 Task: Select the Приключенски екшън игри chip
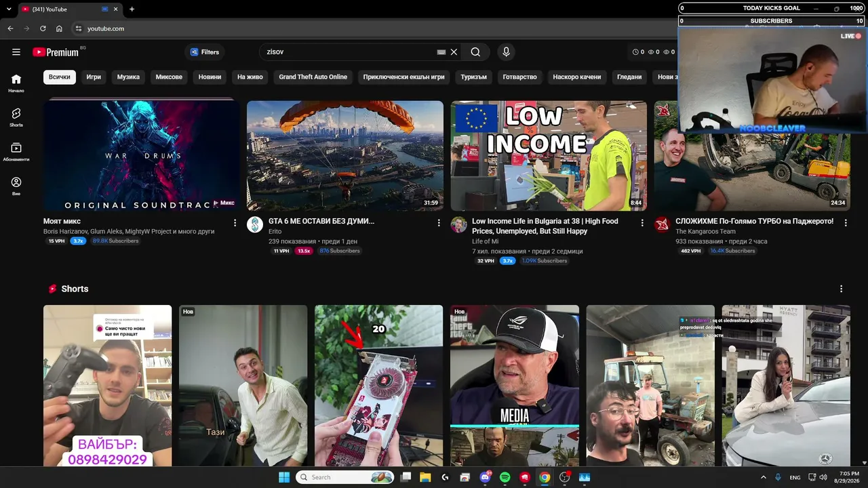(x=403, y=77)
